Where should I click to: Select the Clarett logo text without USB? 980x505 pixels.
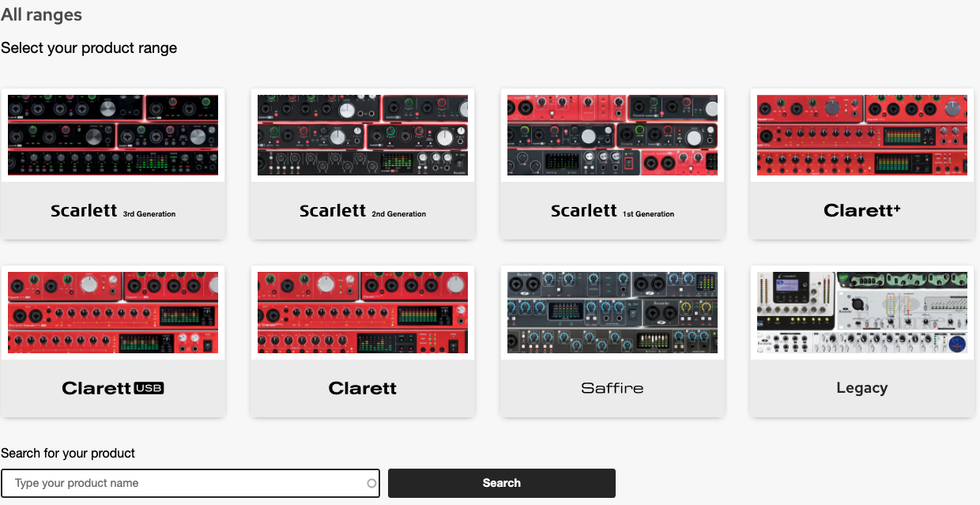[x=363, y=388]
